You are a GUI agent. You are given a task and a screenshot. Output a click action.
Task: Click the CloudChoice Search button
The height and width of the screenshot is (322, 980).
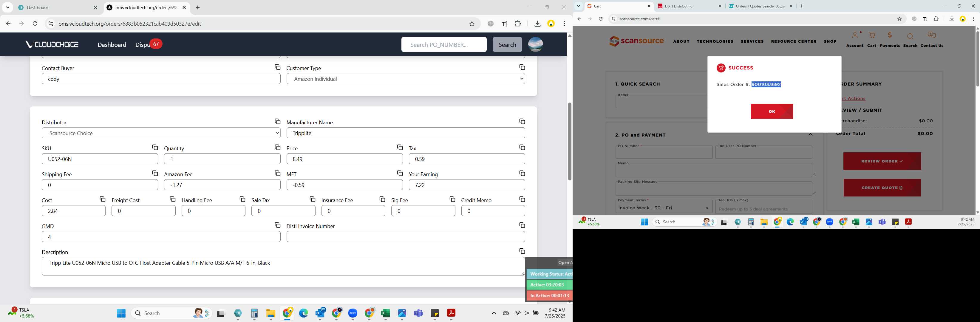[x=507, y=44]
